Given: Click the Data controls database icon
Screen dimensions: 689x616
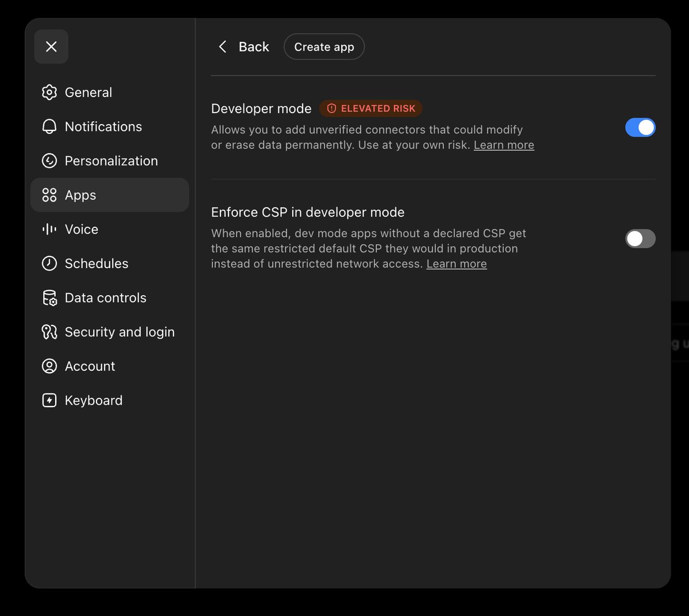Looking at the screenshot, I should [x=49, y=298].
